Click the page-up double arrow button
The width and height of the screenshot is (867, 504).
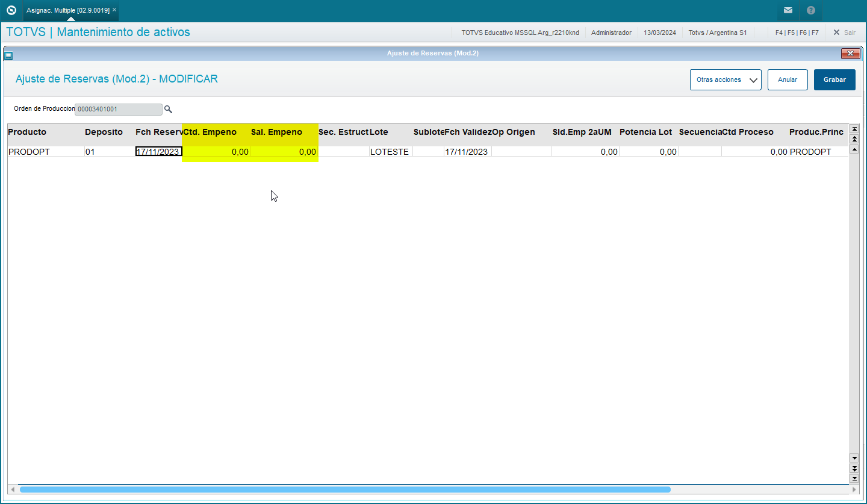click(854, 138)
